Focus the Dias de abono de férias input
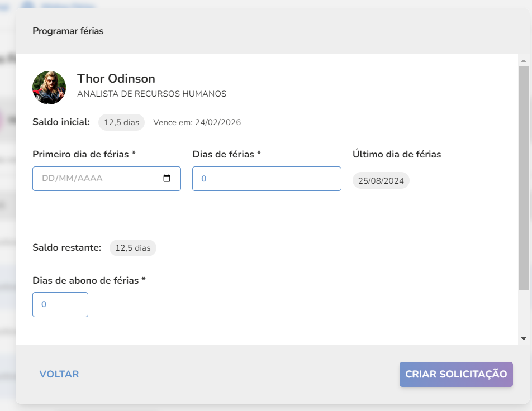This screenshot has height=411, width=532. point(60,304)
